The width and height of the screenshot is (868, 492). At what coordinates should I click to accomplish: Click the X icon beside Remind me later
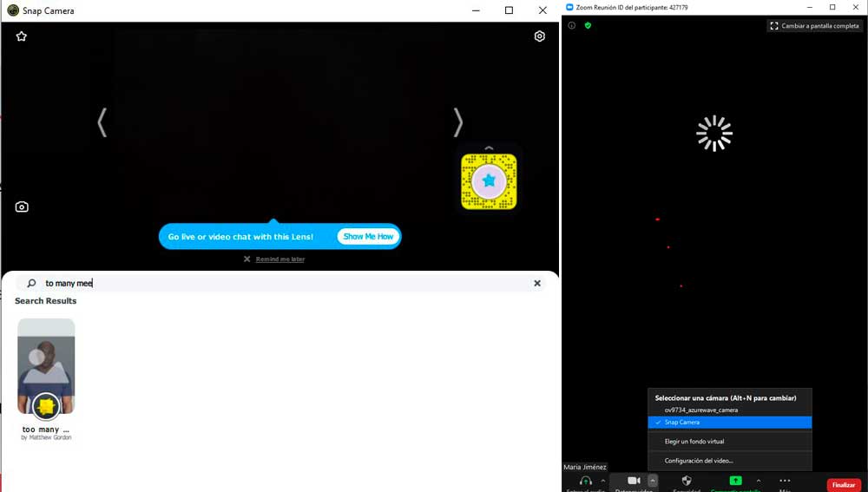pos(247,259)
